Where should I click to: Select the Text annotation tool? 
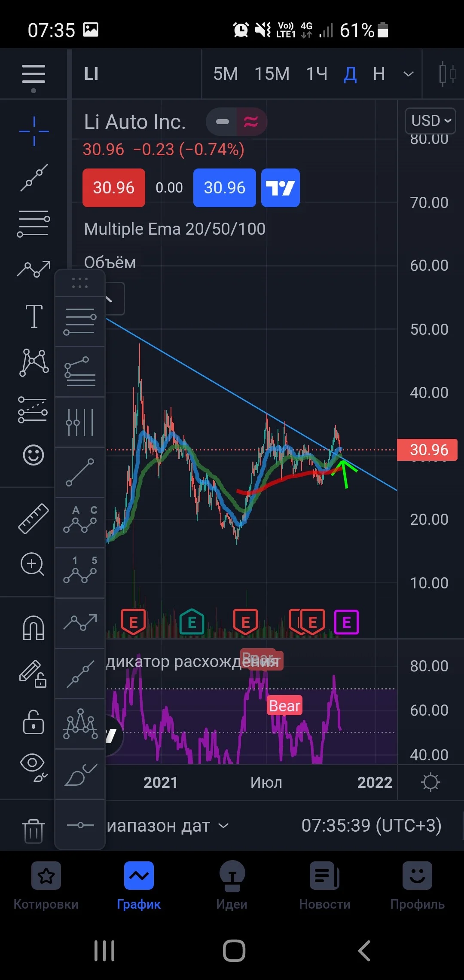point(34,316)
